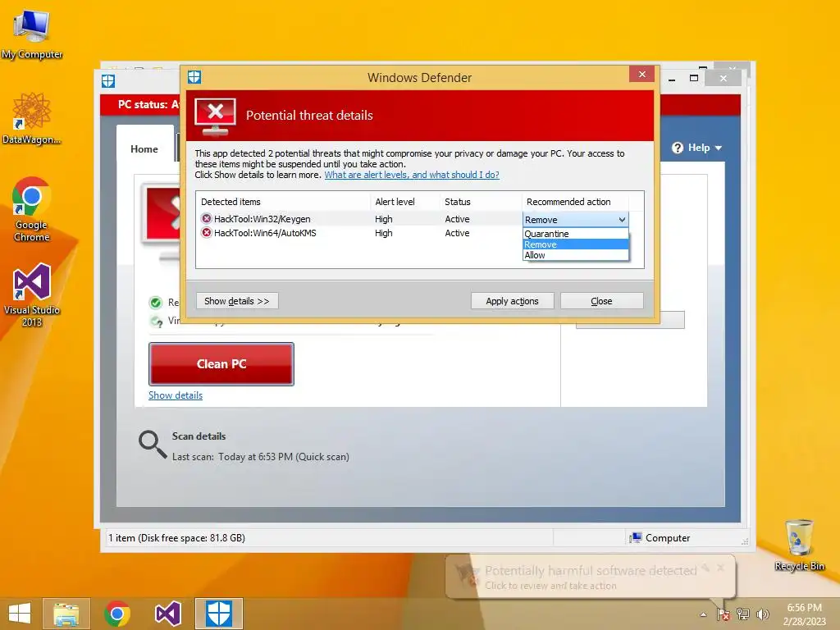Viewport: 840px width, 630px height.
Task: Open the My Computer desktop icon
Action: [32, 34]
